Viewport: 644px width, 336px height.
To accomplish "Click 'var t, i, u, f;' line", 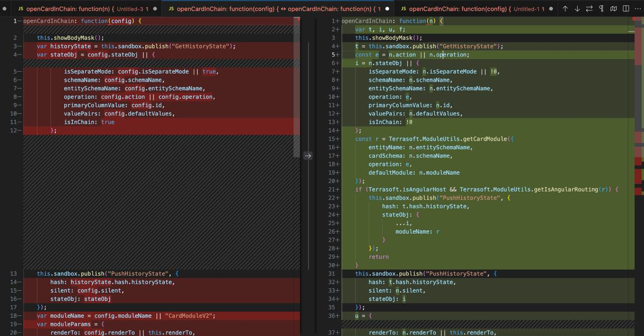I will (x=380, y=29).
